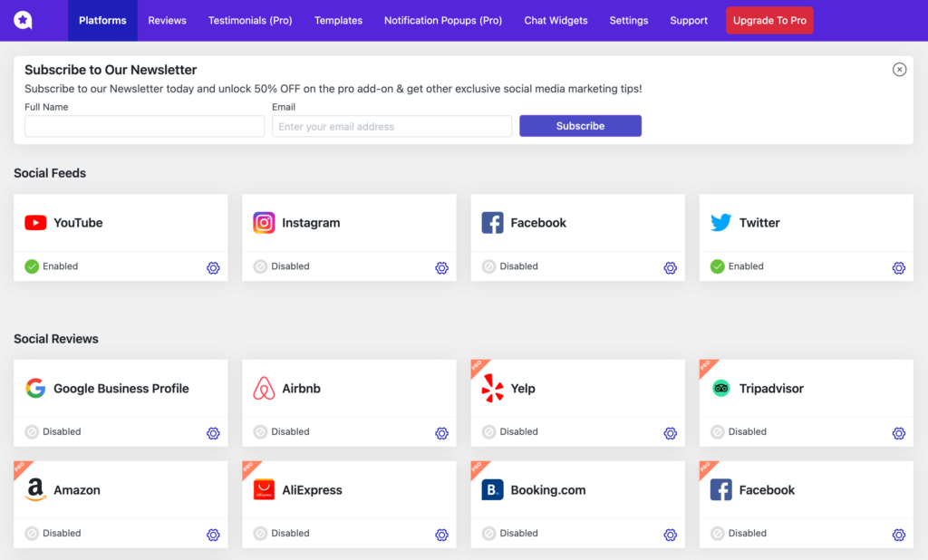Open Google Business Profile settings gear

pyautogui.click(x=213, y=433)
